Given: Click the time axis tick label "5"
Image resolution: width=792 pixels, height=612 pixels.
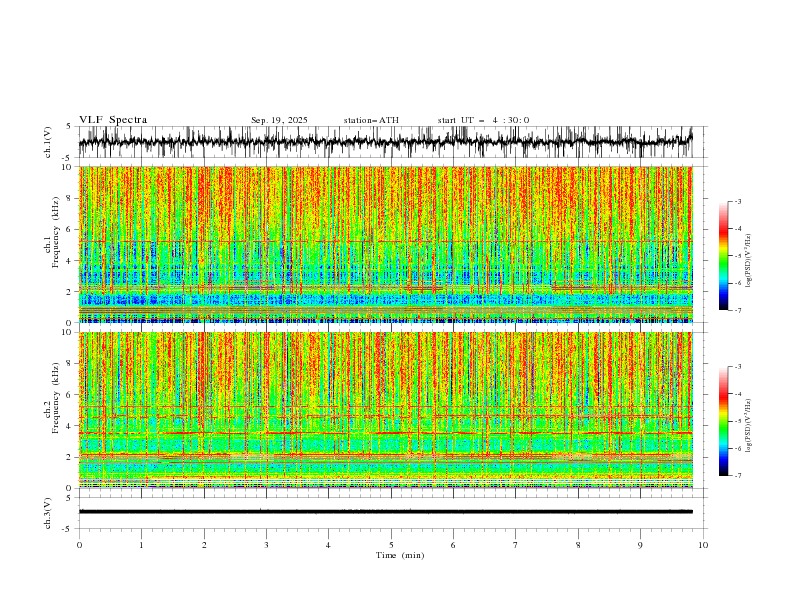Looking at the screenshot, I should (x=391, y=545).
